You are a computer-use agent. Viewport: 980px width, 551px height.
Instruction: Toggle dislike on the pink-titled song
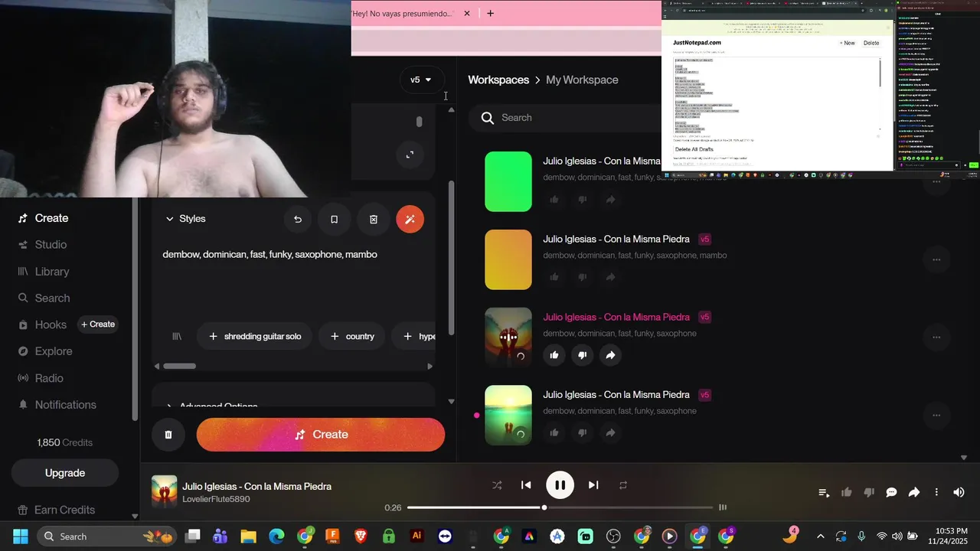[x=582, y=355]
